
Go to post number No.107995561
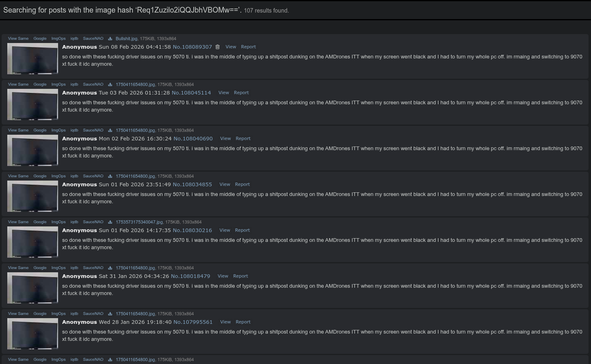point(193,322)
